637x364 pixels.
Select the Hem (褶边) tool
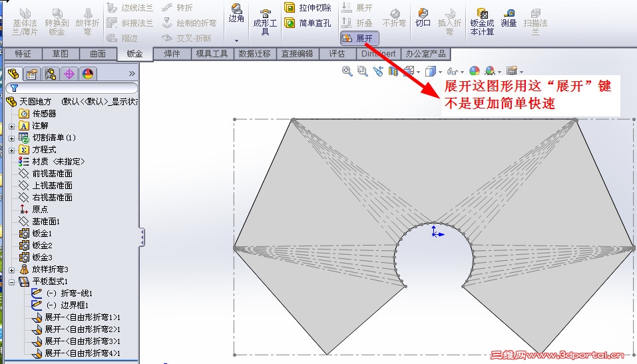click(x=122, y=38)
